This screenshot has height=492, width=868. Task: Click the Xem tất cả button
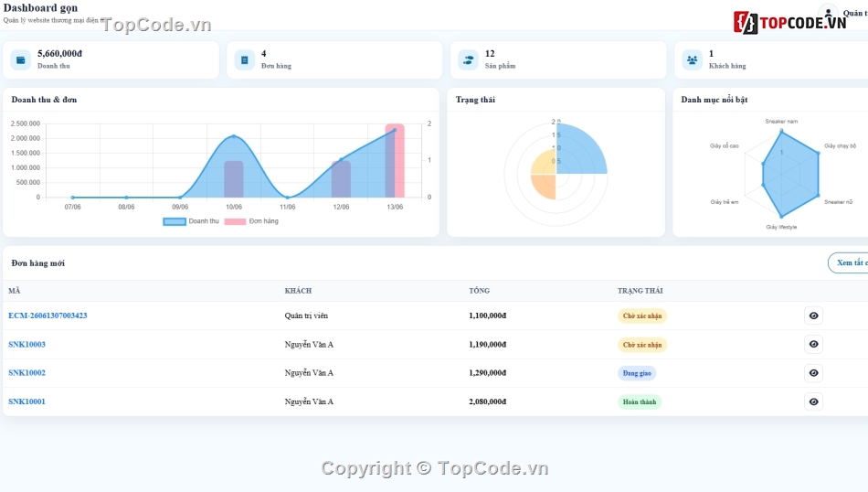click(x=849, y=262)
